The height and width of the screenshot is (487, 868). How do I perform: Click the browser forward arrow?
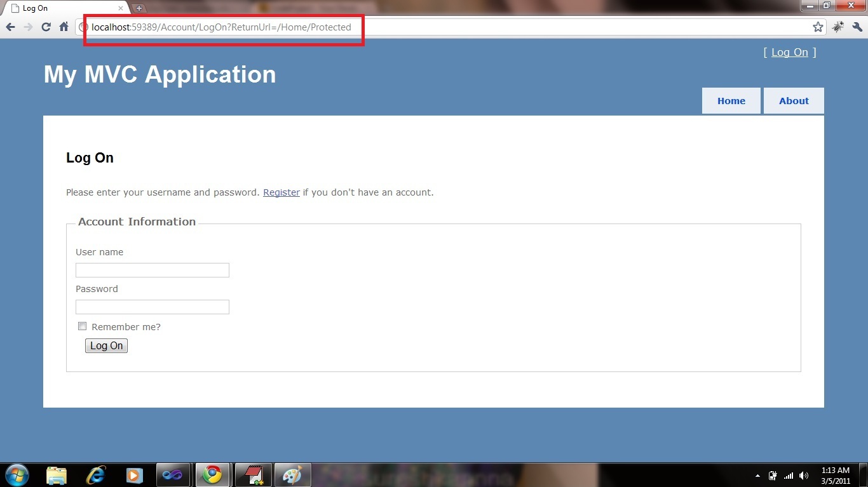click(28, 27)
